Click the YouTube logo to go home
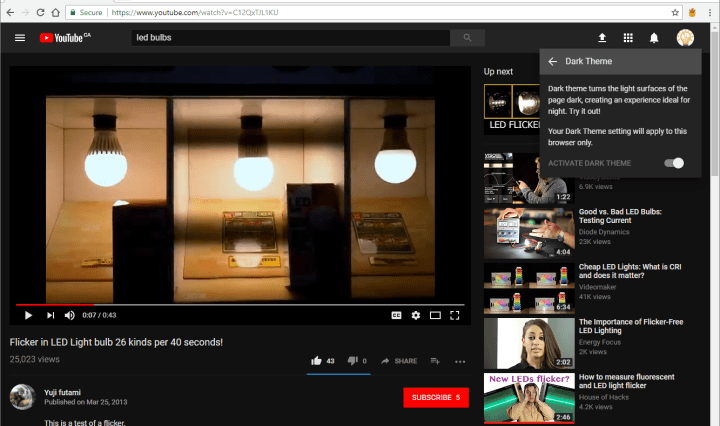Viewport: 720px width, 426px height. pos(64,38)
